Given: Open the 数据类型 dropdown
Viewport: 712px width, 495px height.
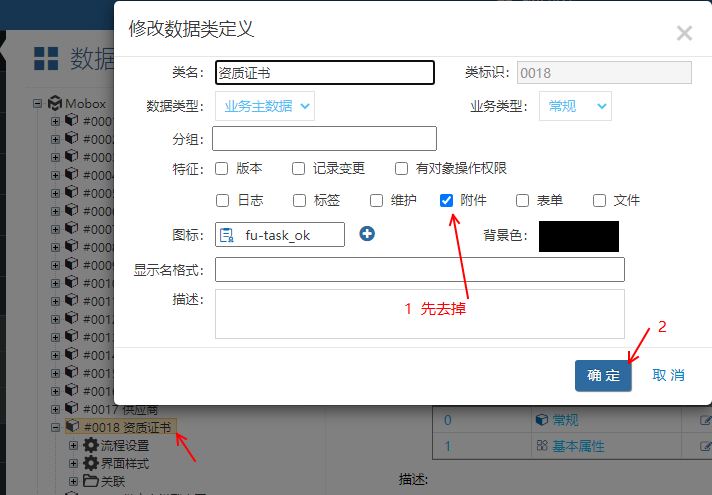Looking at the screenshot, I should 264,106.
